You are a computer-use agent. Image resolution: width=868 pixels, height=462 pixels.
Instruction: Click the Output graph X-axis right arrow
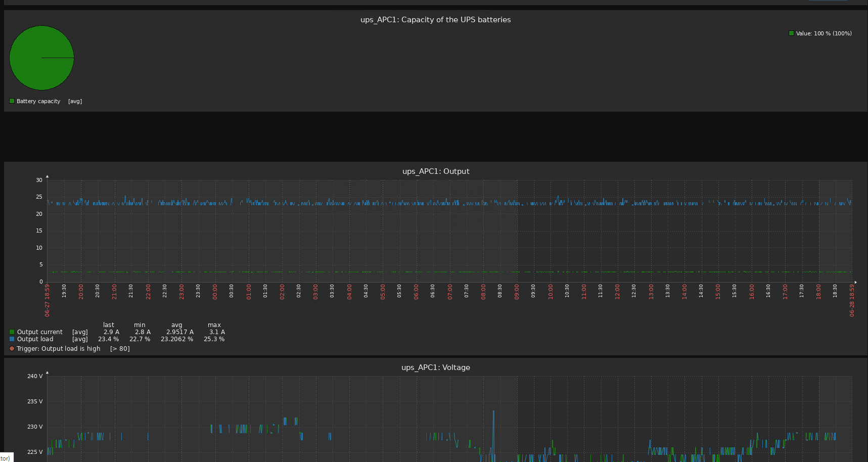[x=855, y=282]
